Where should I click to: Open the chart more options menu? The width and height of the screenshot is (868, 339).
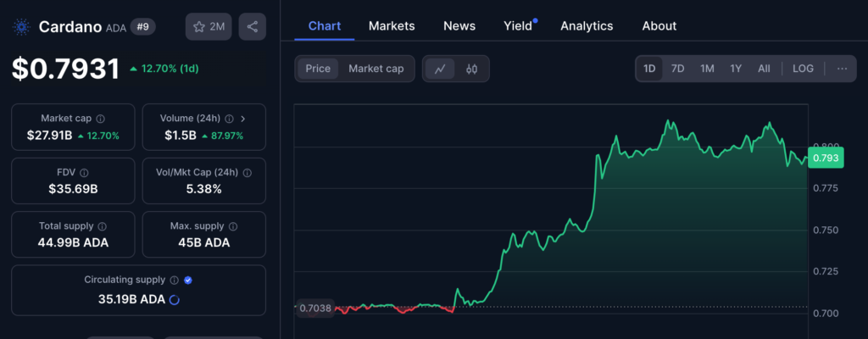coord(842,69)
